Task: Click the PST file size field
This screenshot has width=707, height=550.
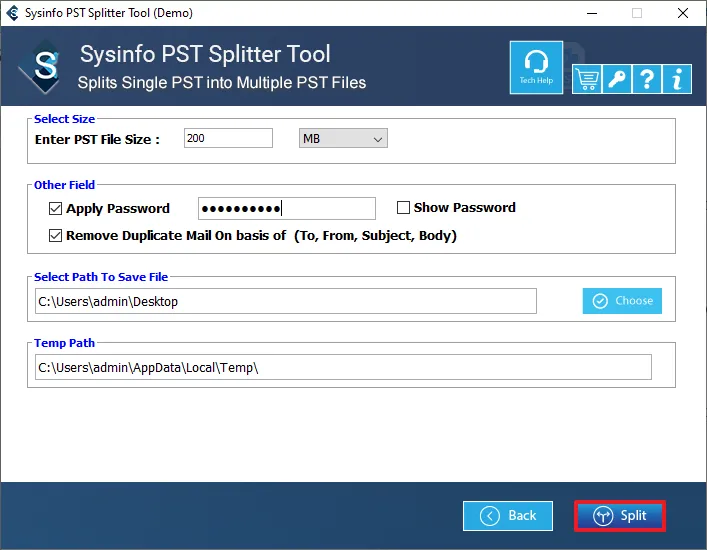Action: 228,139
